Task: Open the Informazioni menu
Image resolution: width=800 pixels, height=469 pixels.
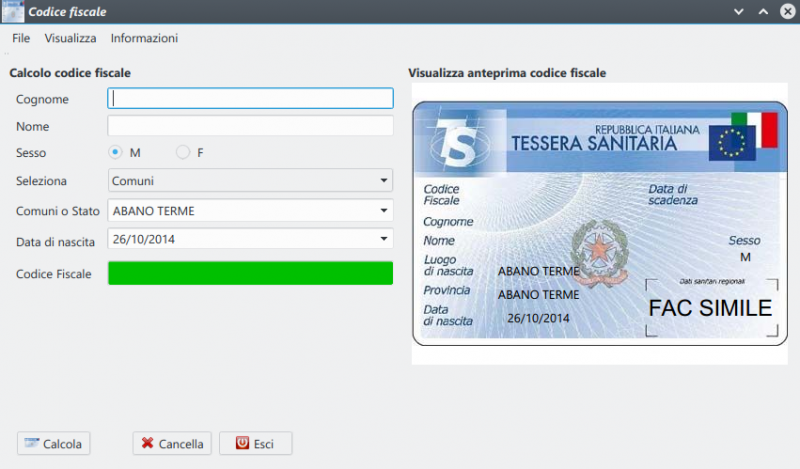Action: [x=144, y=38]
